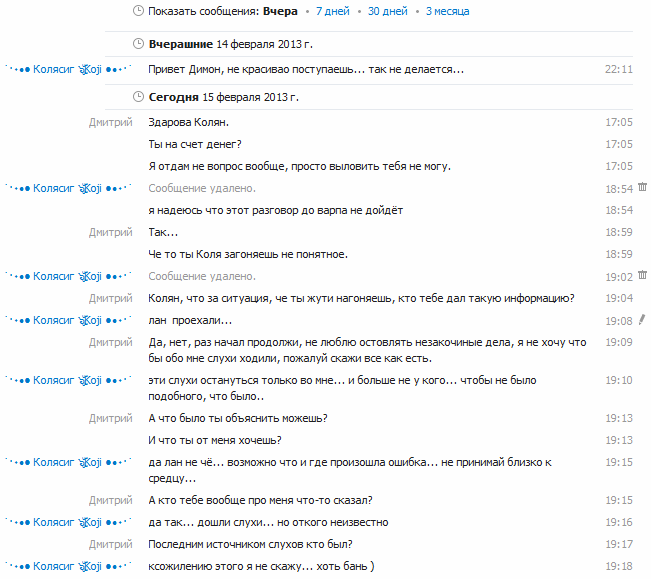Image resolution: width=651 pixels, height=579 pixels.
Task: Click message 'Привет Димон, не красиваю поступаешь'
Action: pos(305,70)
